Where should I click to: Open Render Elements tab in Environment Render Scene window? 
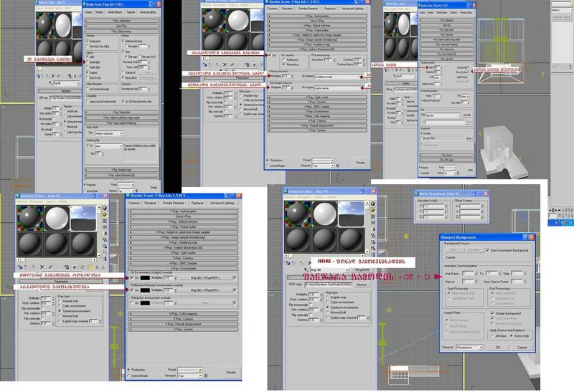coord(174,203)
